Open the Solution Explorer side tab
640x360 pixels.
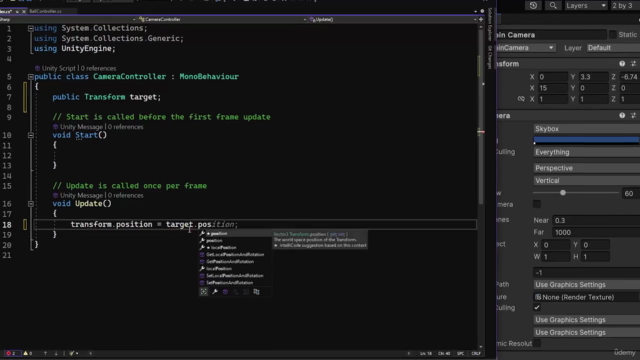(x=490, y=24)
